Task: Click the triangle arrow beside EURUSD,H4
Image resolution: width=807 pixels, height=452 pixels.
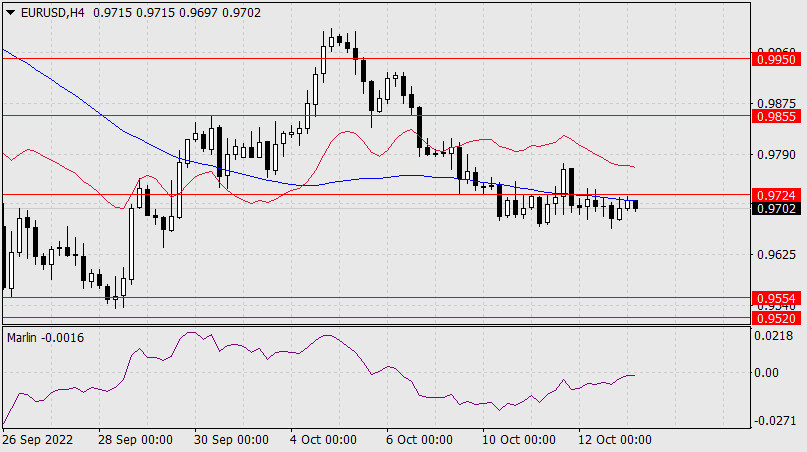Action: click(8, 10)
